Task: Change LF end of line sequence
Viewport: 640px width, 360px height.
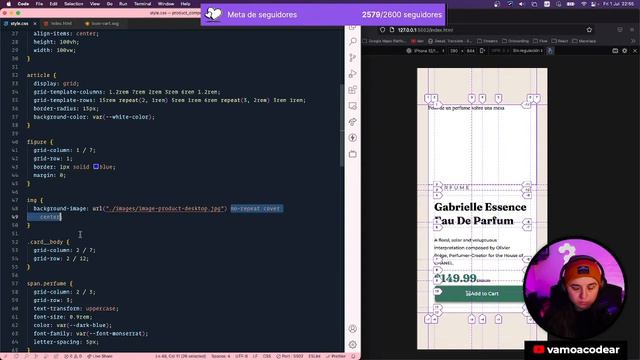Action: pos(255,356)
